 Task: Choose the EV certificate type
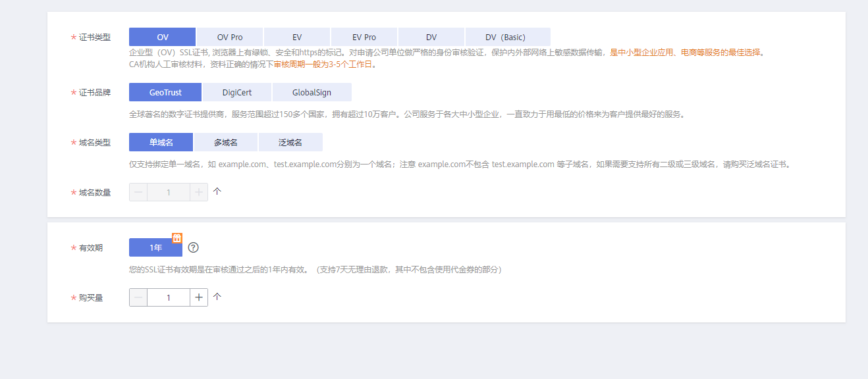tap(297, 37)
